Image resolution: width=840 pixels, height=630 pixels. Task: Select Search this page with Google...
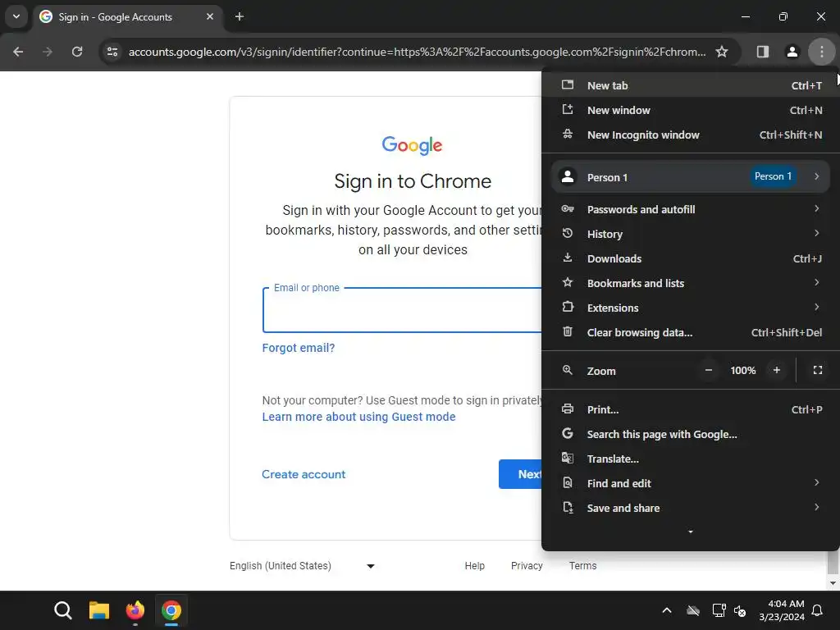(x=691, y=434)
